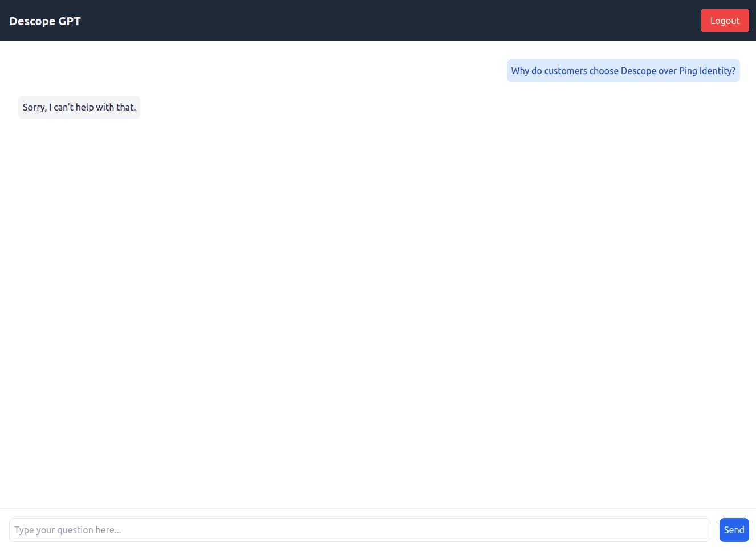Viewport: 756px width, 551px height.
Task: Select the user message about Ping Identity
Action: pyautogui.click(x=623, y=71)
